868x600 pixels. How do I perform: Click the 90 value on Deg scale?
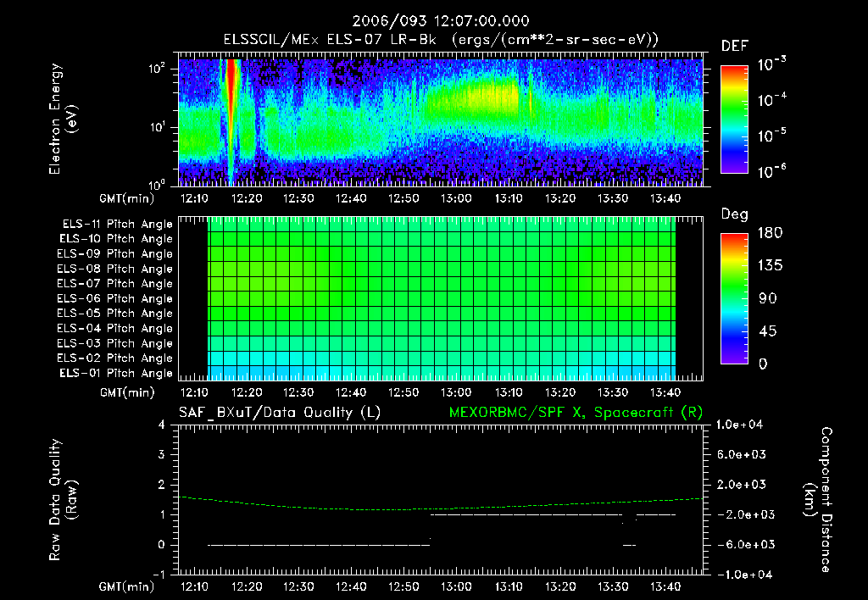point(768,298)
